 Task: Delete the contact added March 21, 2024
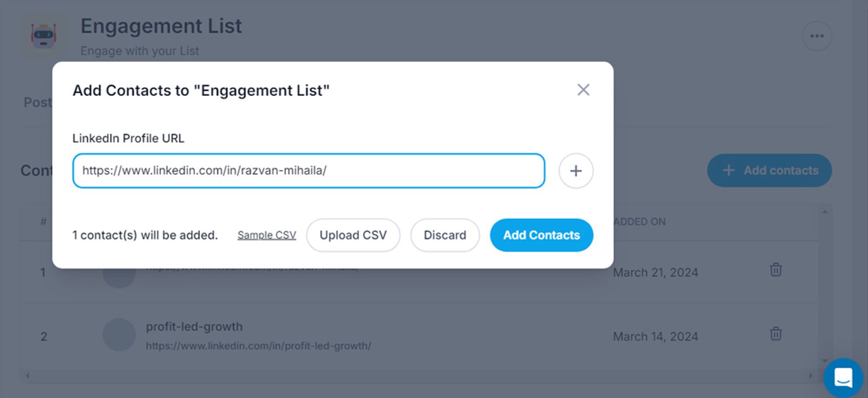point(776,270)
